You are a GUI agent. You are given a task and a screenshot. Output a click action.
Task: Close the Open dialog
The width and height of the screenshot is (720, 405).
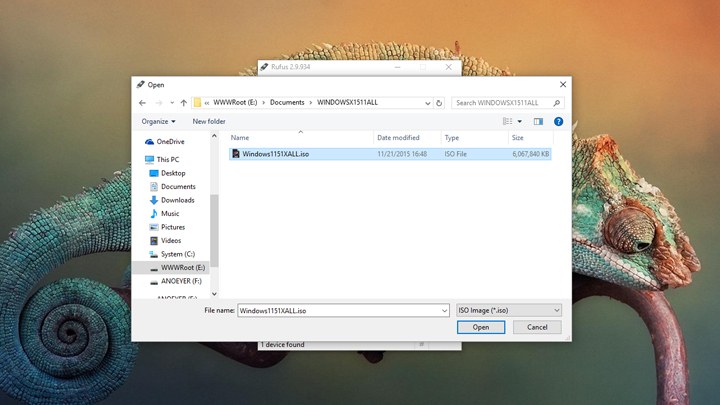(563, 84)
